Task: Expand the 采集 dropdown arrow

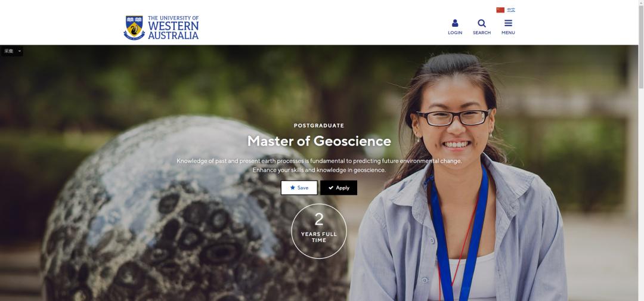Action: [19, 51]
